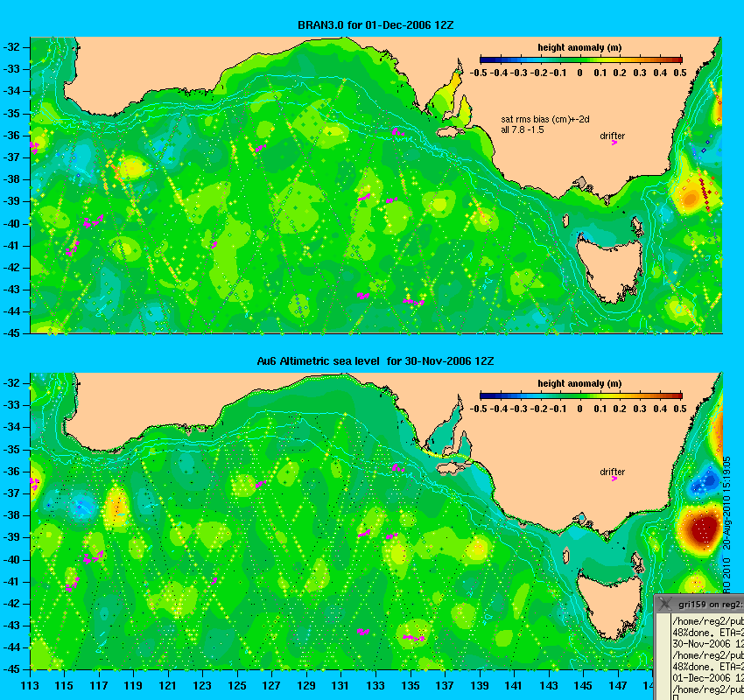
Task: Click longitude tick label 139
Action: point(480,686)
